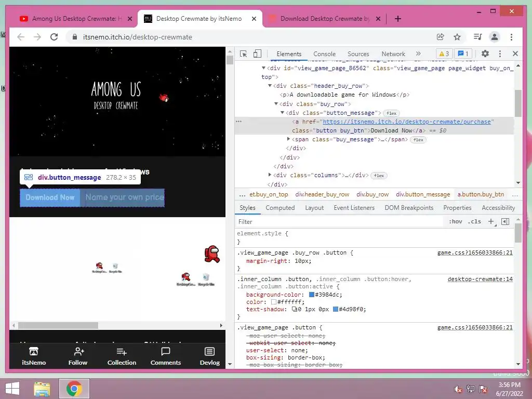Toggle the device toolbar icon
The image size is (532, 399).
click(x=258, y=54)
